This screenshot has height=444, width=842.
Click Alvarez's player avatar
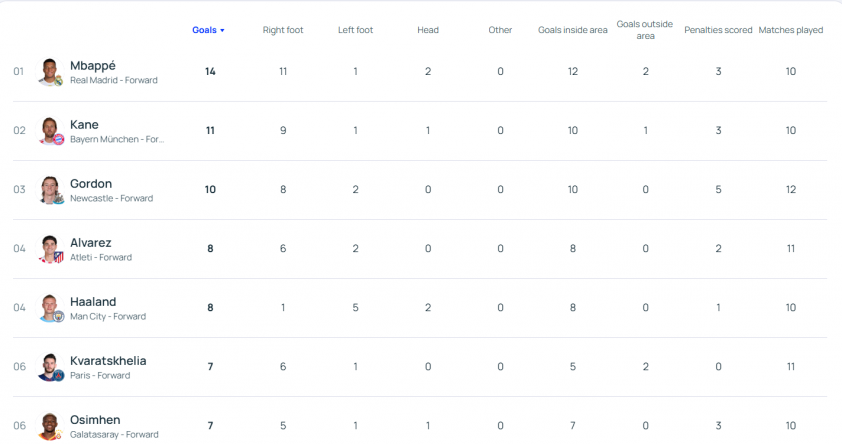pos(50,249)
